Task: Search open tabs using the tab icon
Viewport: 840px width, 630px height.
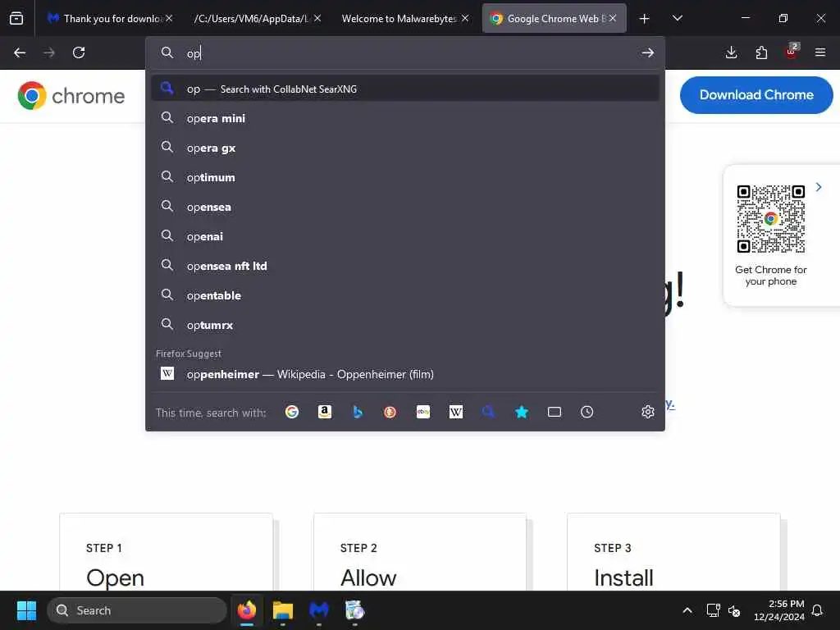Action: pyautogui.click(x=555, y=412)
